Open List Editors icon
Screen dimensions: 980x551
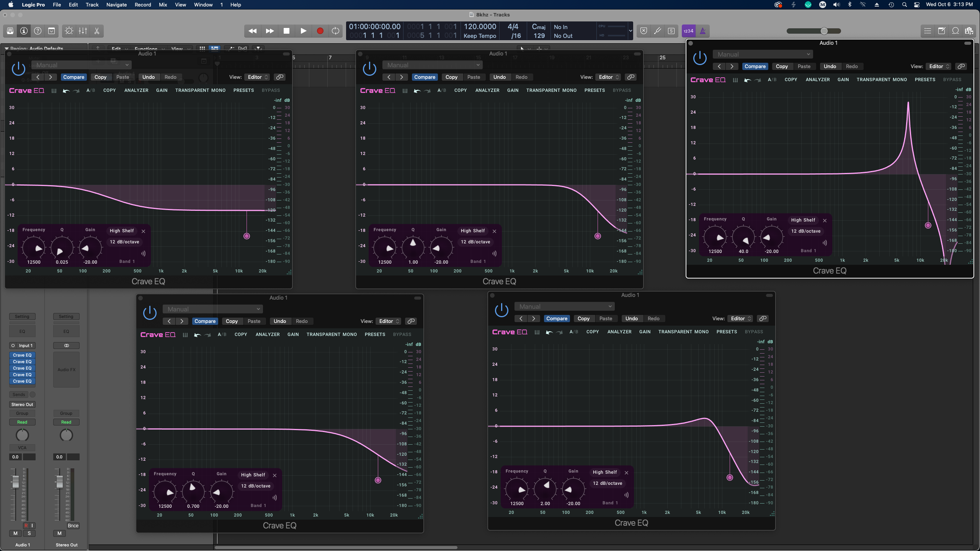pos(928,31)
